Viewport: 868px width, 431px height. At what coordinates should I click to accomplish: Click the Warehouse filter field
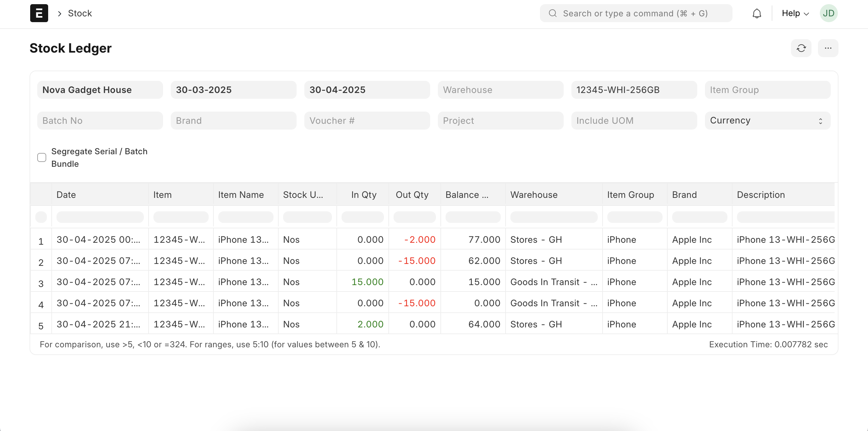click(500, 90)
